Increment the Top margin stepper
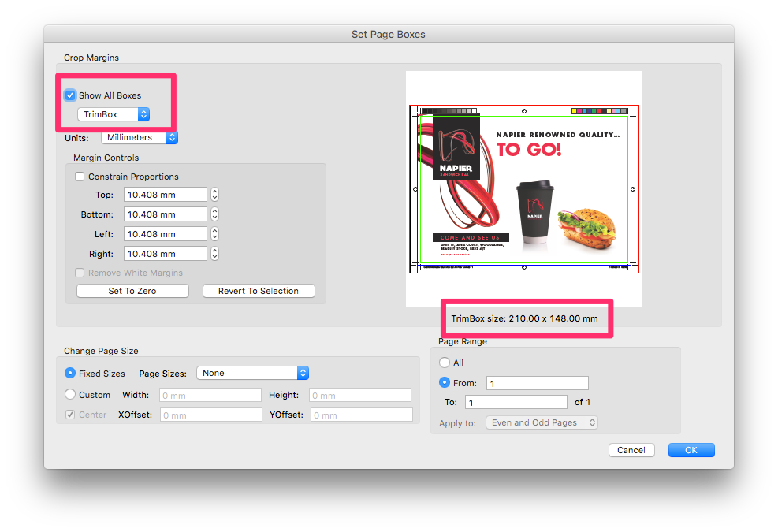The image size is (778, 532). (214, 191)
